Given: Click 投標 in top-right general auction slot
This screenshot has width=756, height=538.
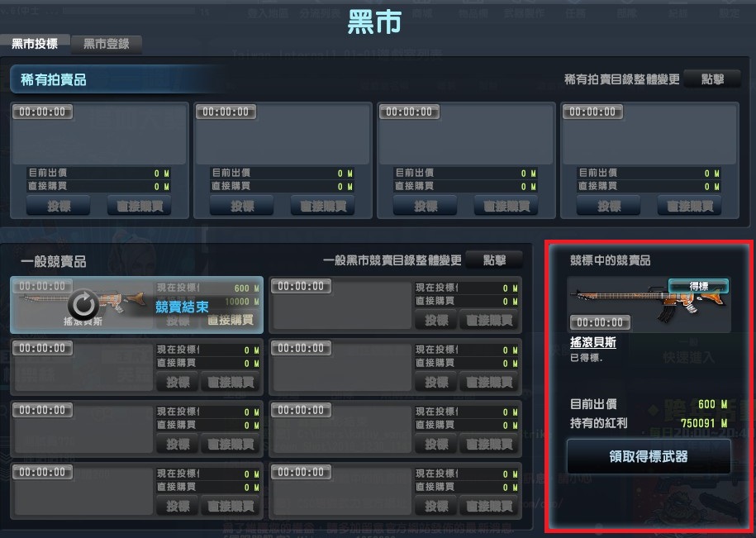Looking at the screenshot, I should [436, 320].
